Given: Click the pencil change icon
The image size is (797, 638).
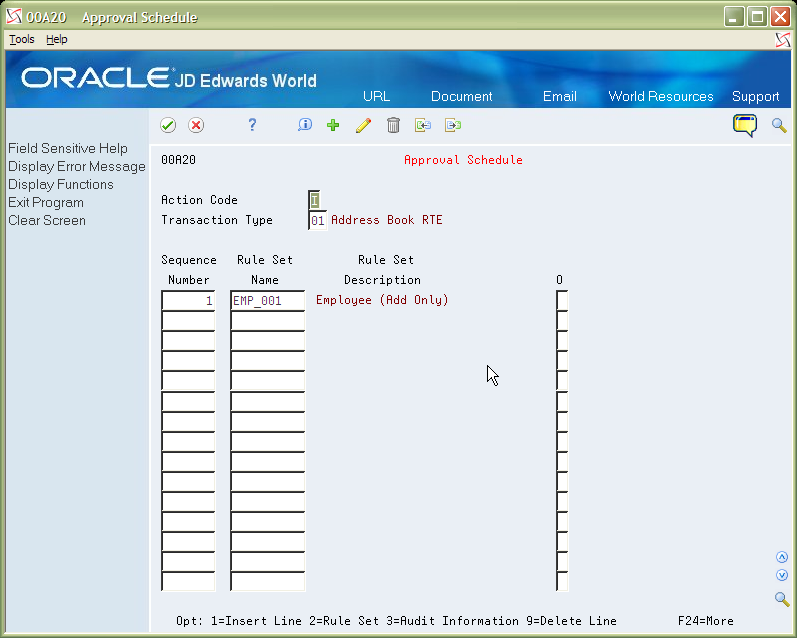Looking at the screenshot, I should (363, 125).
